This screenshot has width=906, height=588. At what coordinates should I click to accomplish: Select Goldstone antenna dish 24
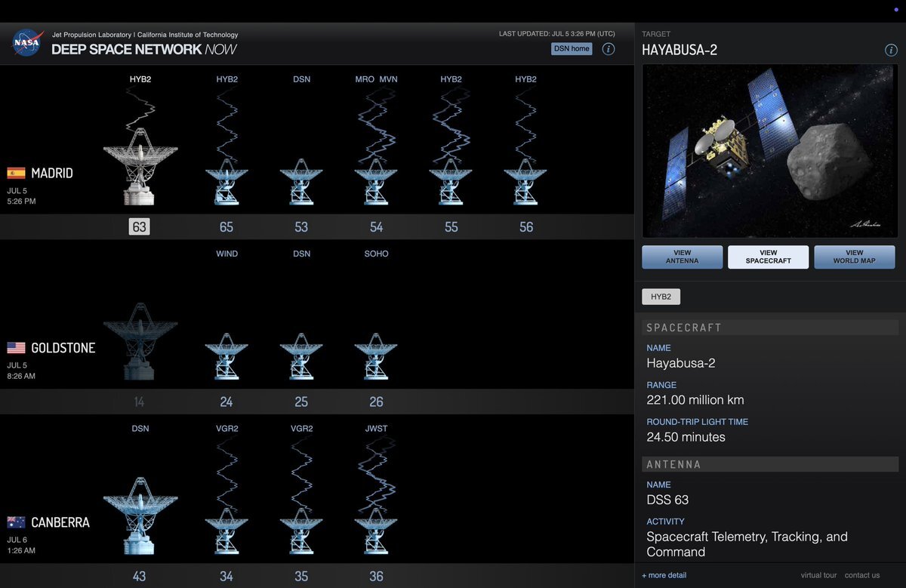226,357
